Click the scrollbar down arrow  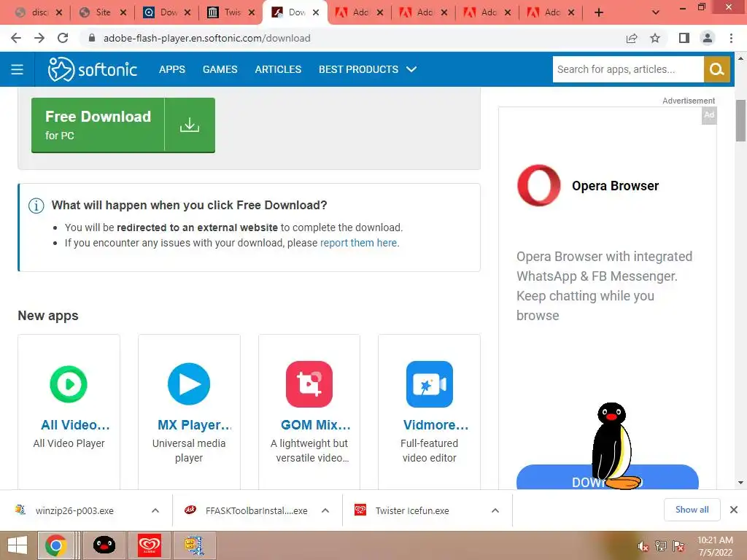coord(740,483)
